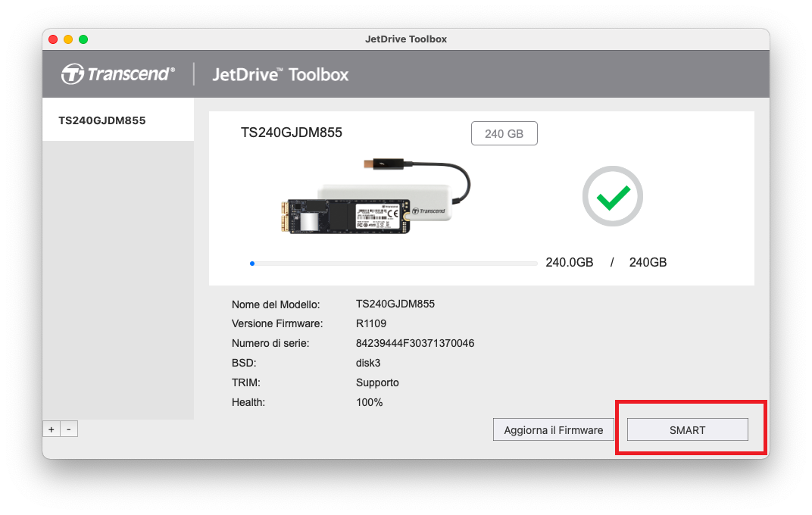This screenshot has width=812, height=515.
Task: Minimize window with the yellow button
Action: 68,39
